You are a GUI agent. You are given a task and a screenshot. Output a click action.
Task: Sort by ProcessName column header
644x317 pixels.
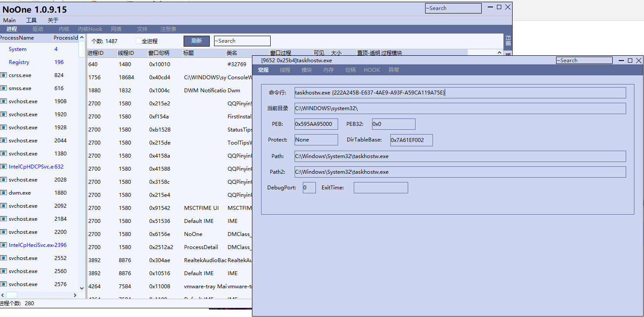click(x=26, y=38)
